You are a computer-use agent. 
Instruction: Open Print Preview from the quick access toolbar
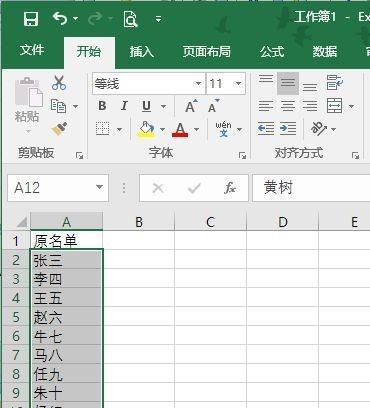(x=130, y=19)
